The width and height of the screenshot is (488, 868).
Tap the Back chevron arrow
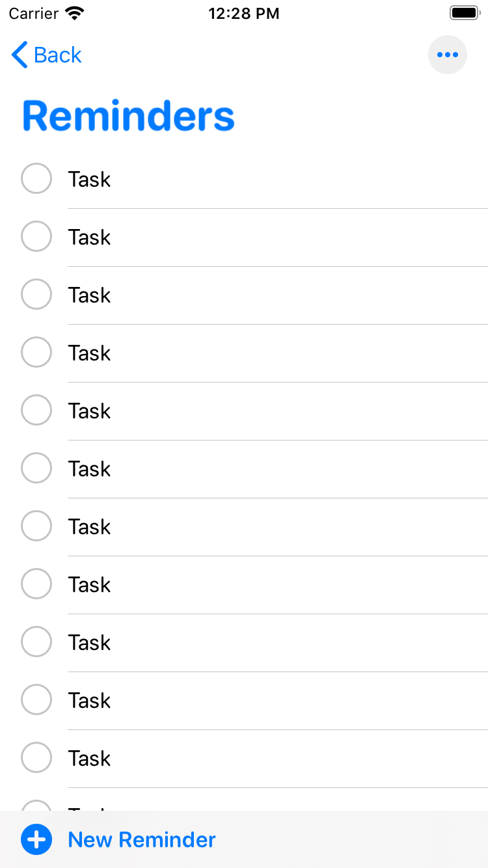tap(20, 55)
